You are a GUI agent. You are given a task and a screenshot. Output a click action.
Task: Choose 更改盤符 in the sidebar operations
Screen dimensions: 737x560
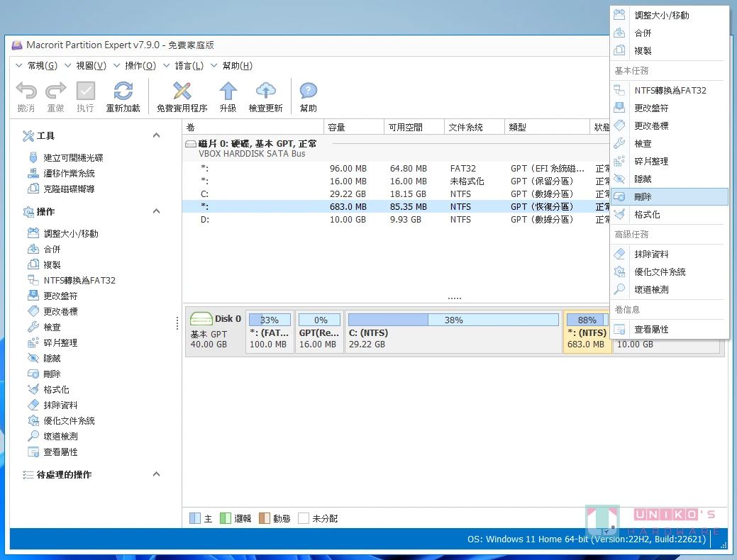point(52,296)
